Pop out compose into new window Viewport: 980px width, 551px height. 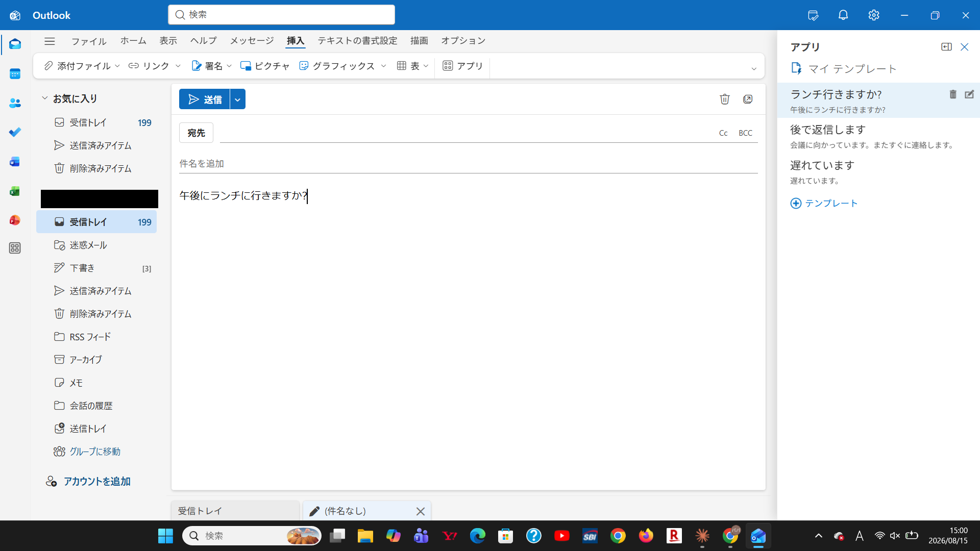pyautogui.click(x=748, y=99)
